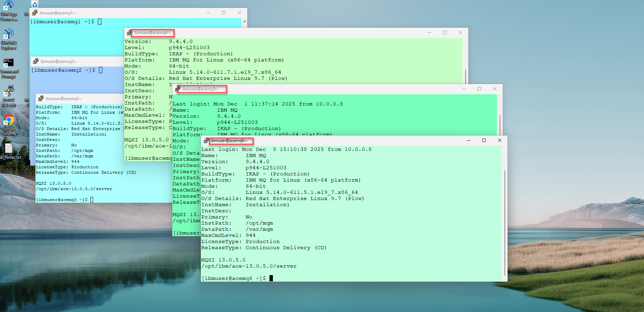Click 'O/S Details' line in the acemq4 terminal
The width and height of the screenshot is (644, 312).
(x=206, y=78)
